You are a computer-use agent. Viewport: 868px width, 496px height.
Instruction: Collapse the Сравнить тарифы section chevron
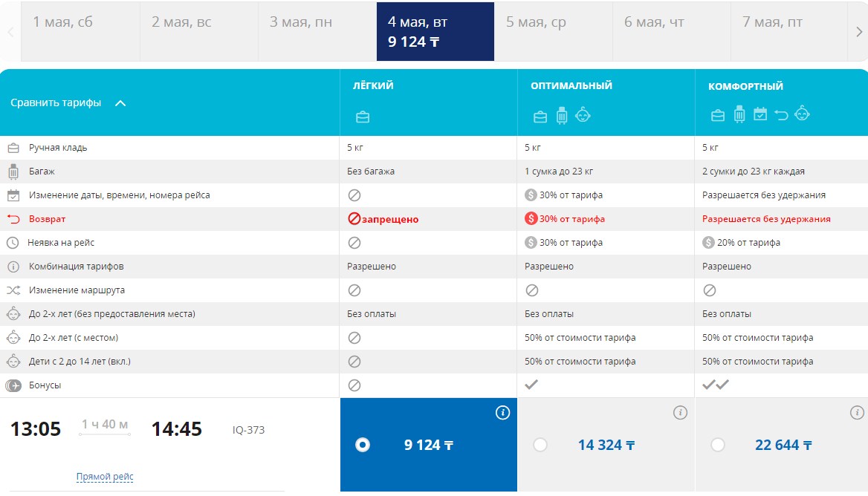[120, 103]
